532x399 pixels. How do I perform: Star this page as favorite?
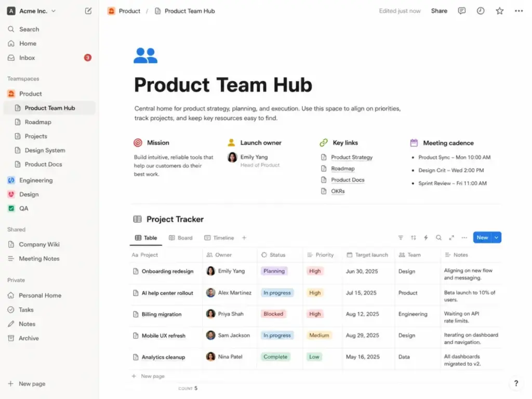coord(499,11)
